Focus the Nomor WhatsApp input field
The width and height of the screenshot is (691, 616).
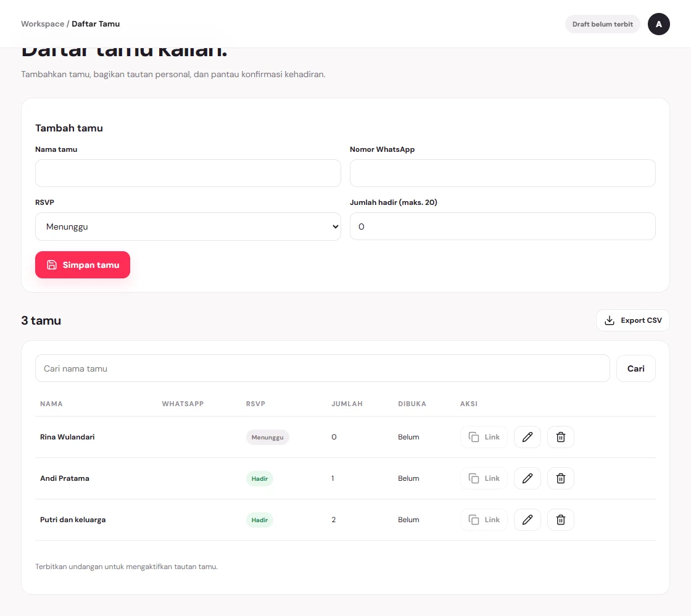pyautogui.click(x=503, y=173)
